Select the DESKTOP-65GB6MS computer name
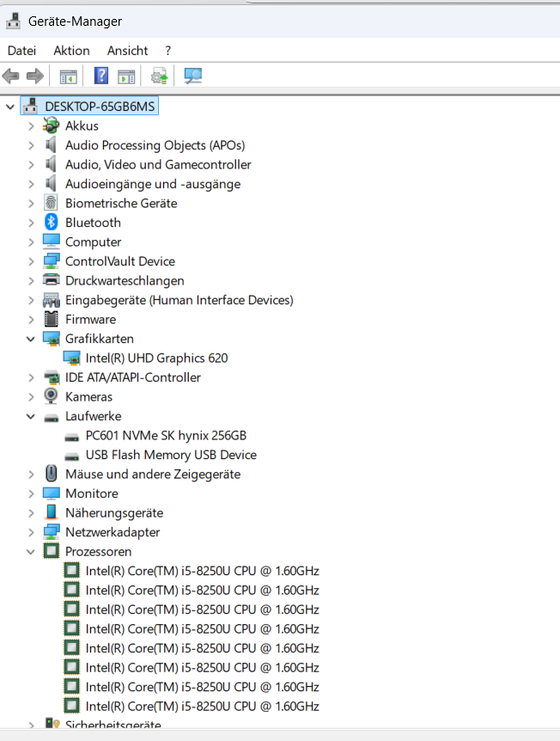Viewport: 560px width, 741px height. click(x=100, y=107)
